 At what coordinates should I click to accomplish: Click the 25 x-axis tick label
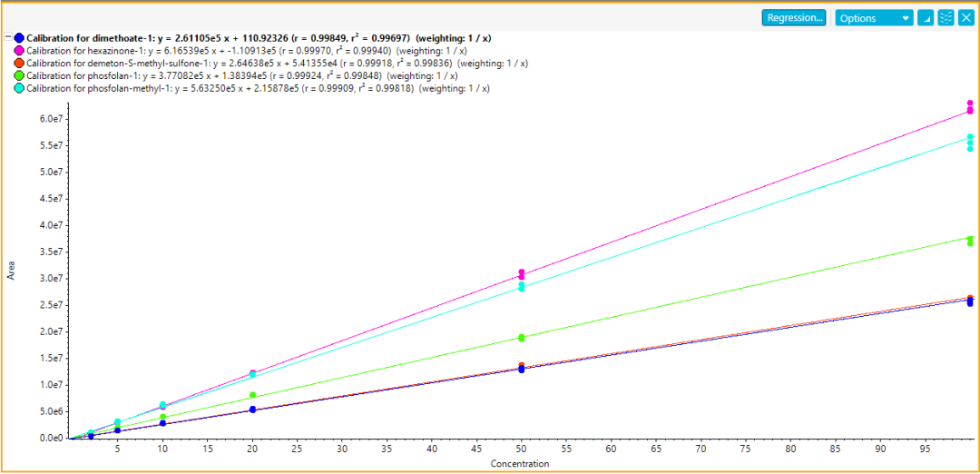click(297, 449)
